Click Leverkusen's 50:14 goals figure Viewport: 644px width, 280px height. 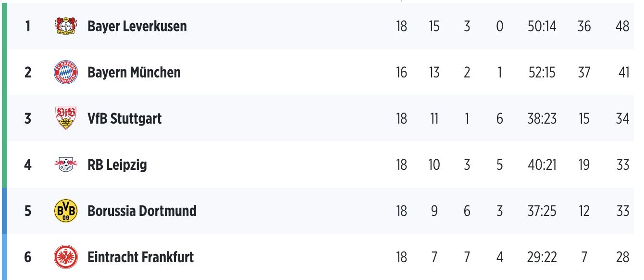point(542,26)
